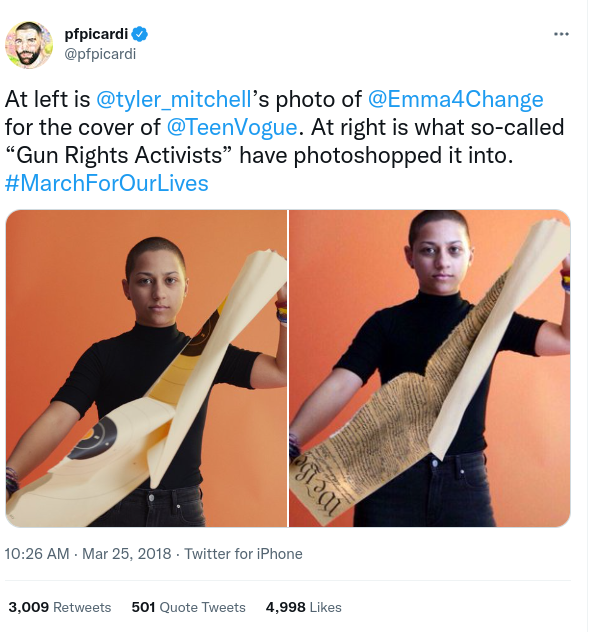The image size is (604, 632).
Task: Click the Mar 25, 2018 date
Action: [127, 554]
